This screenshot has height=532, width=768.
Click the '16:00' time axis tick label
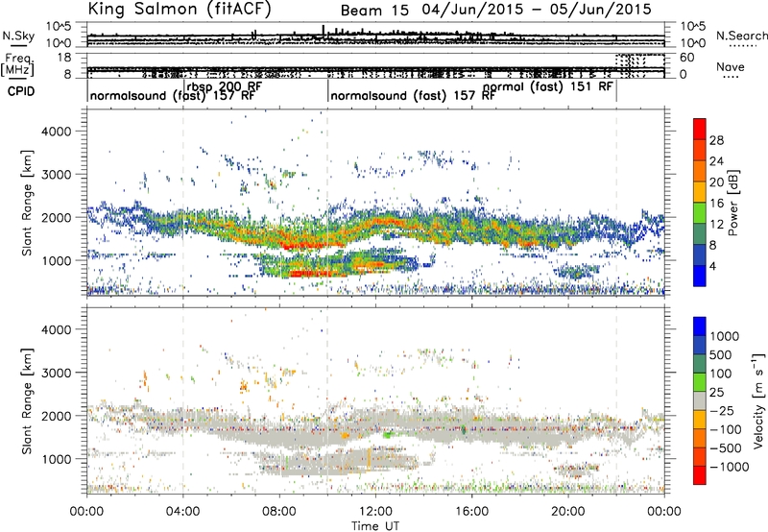point(471,512)
